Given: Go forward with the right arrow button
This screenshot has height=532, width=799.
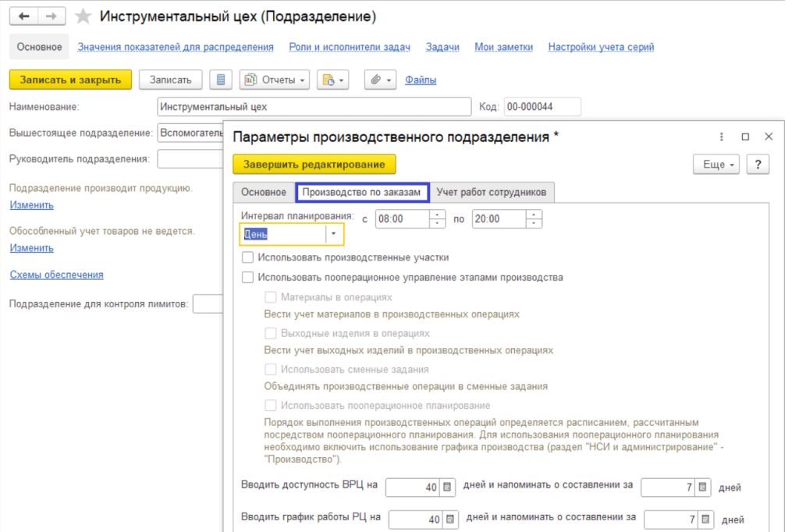Looking at the screenshot, I should [x=51, y=16].
